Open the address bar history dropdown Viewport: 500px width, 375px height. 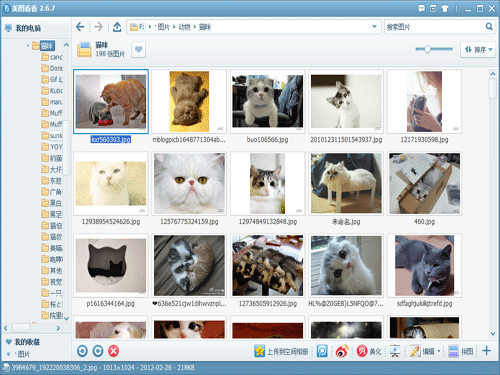tap(375, 27)
